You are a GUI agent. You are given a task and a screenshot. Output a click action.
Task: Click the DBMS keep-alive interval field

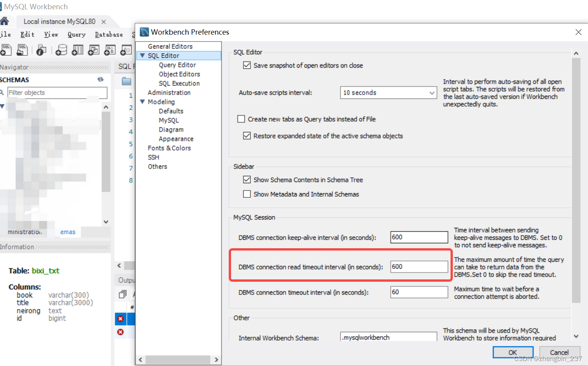pos(419,237)
